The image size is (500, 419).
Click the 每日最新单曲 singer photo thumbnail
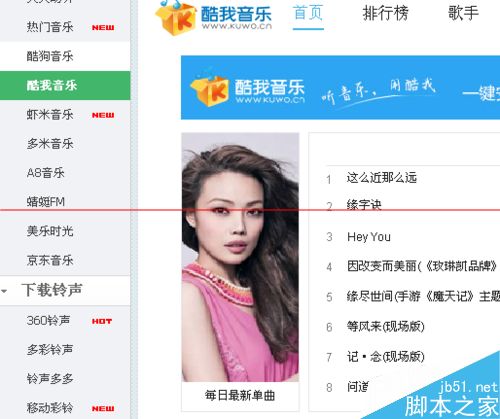pos(240,257)
